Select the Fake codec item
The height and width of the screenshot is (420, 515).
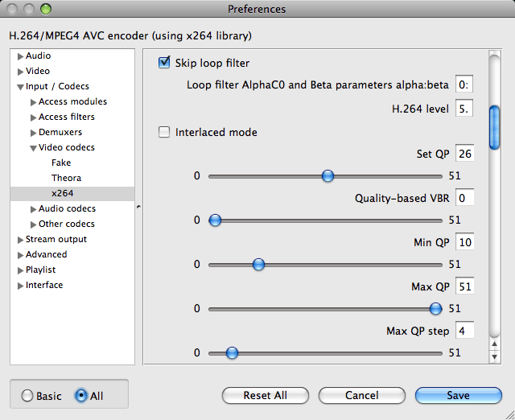[x=61, y=163]
